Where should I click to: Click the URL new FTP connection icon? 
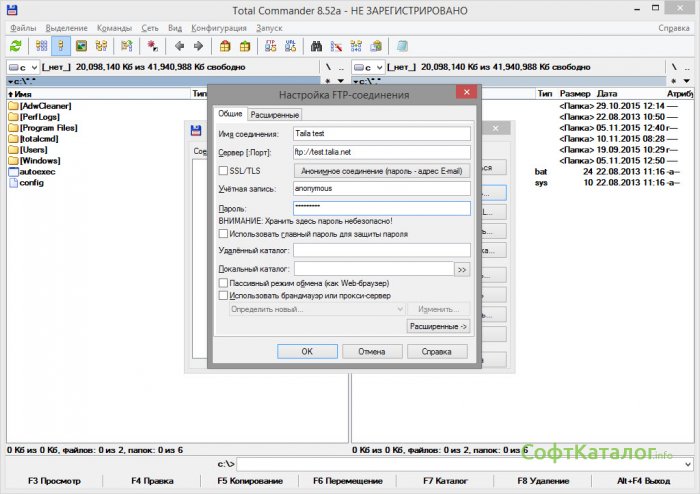click(289, 46)
